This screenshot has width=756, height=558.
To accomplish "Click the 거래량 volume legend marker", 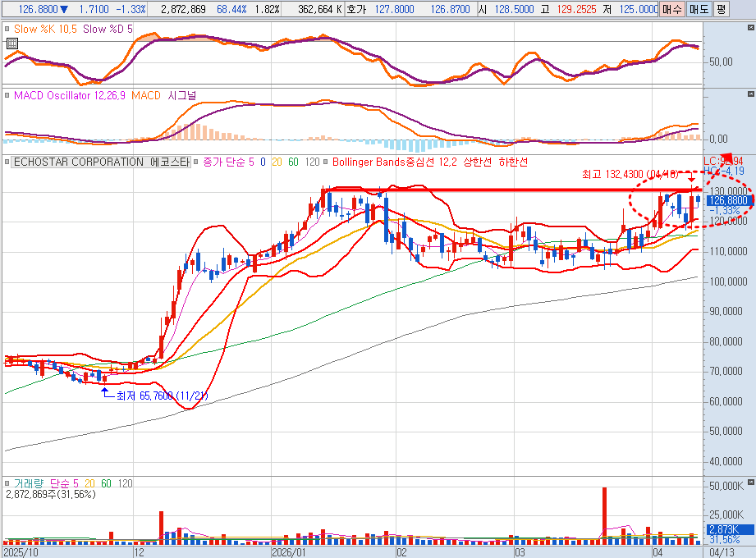I will point(7,483).
